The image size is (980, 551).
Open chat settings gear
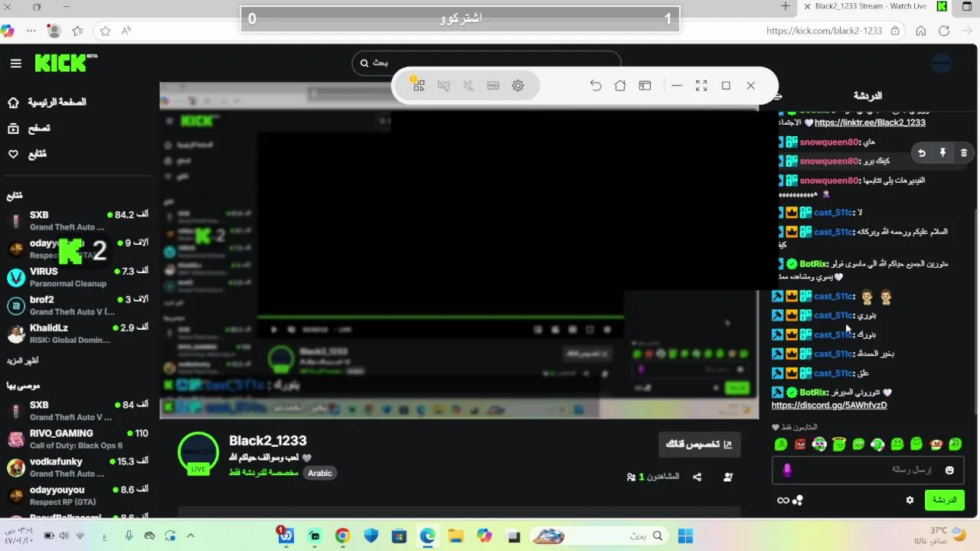coord(910,500)
